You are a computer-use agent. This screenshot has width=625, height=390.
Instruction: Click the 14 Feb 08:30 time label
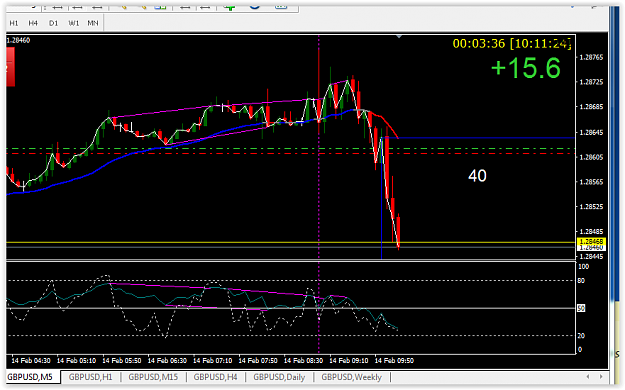(303, 360)
